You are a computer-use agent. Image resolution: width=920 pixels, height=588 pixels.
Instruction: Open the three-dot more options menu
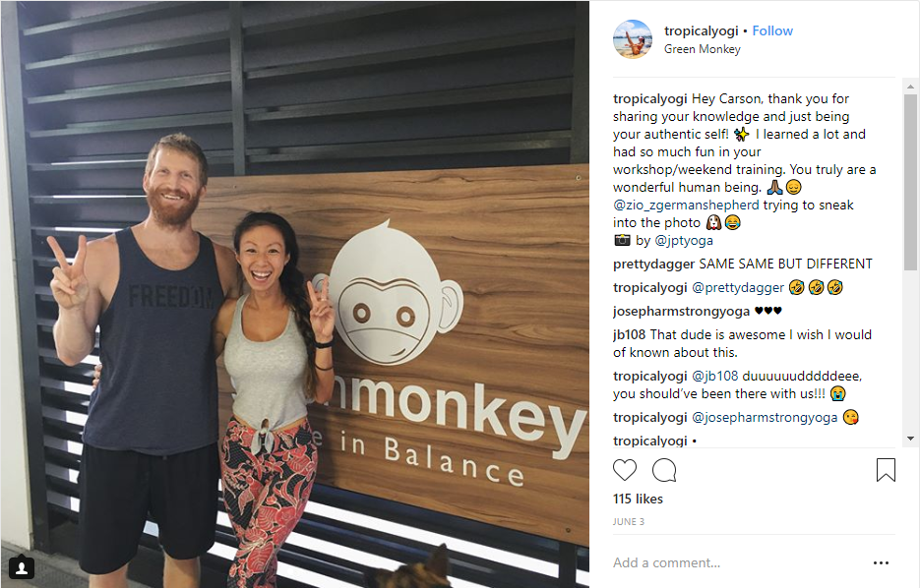881,562
